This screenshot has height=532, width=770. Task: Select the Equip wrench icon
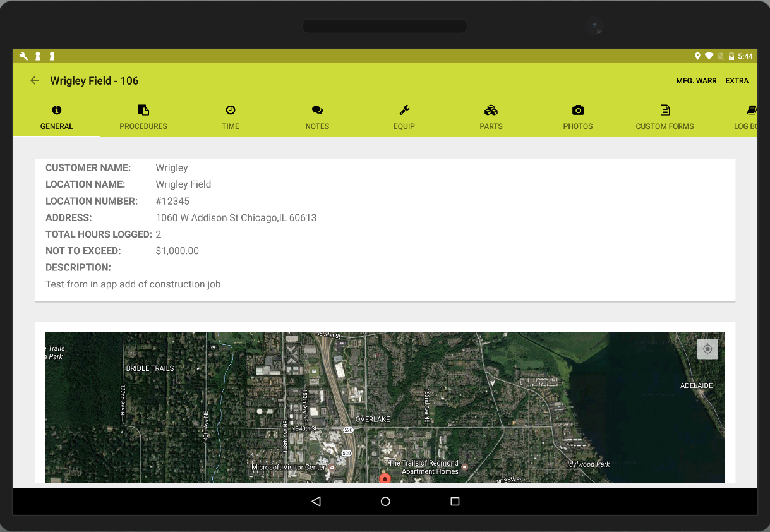pos(404,110)
